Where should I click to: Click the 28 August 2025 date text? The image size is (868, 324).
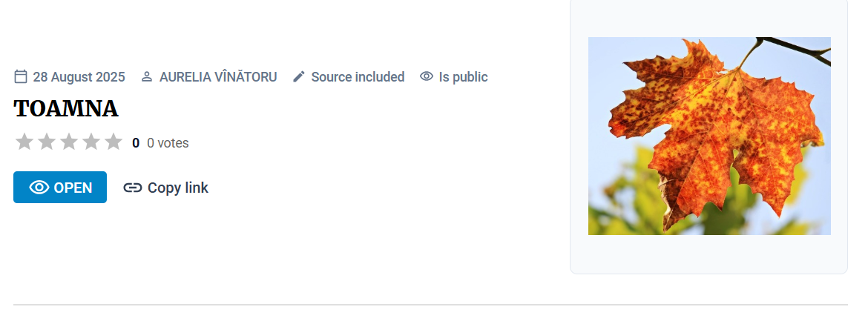click(x=79, y=76)
